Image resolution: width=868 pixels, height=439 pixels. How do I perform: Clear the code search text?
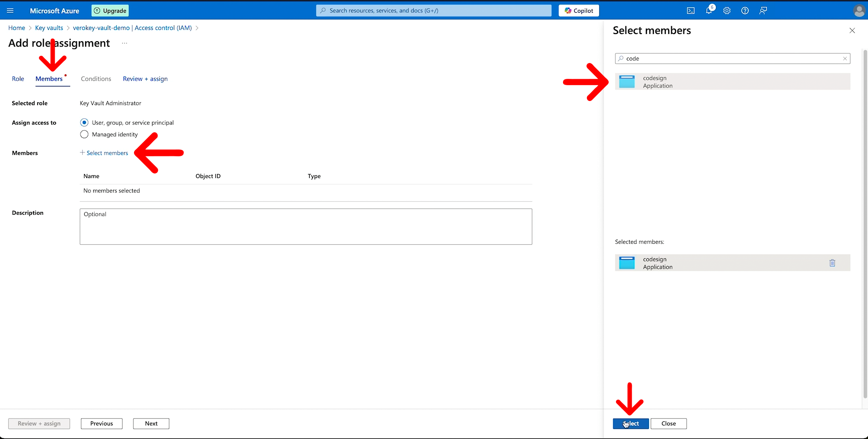(x=844, y=58)
